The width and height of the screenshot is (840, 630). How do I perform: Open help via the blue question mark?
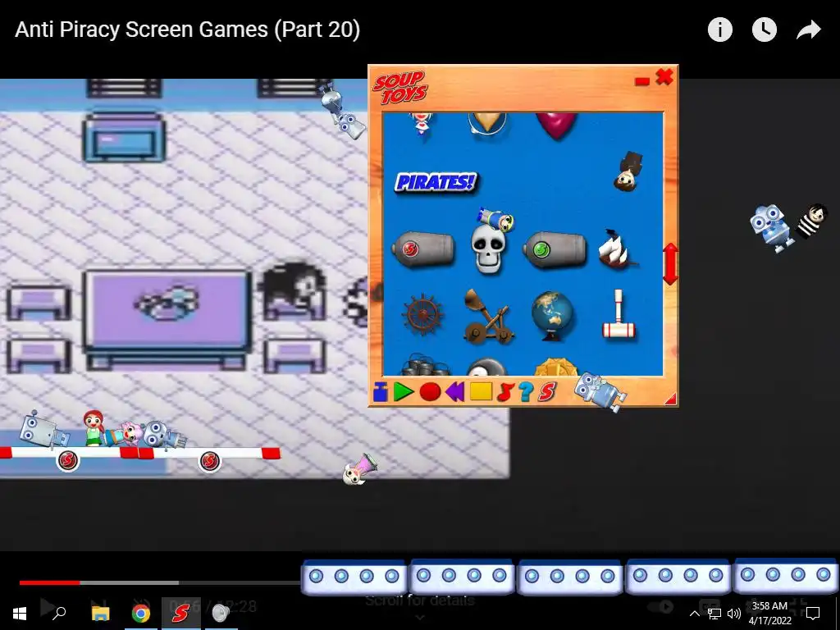point(526,391)
